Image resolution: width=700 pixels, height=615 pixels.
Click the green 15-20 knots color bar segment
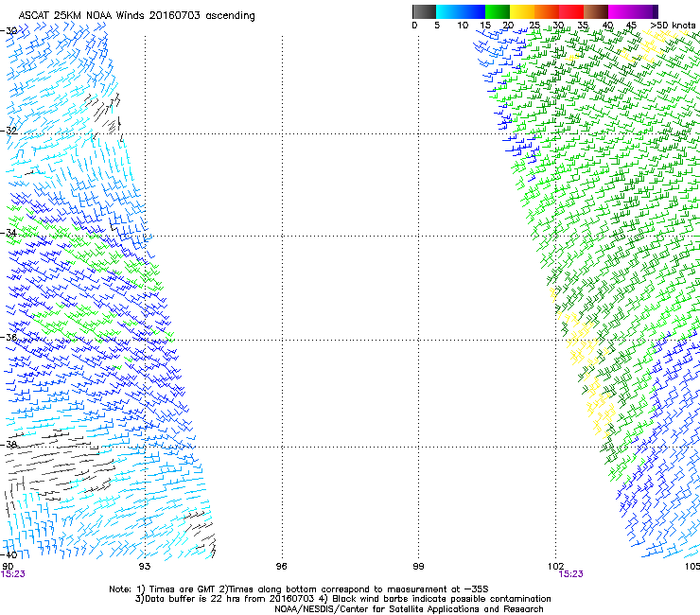point(498,11)
